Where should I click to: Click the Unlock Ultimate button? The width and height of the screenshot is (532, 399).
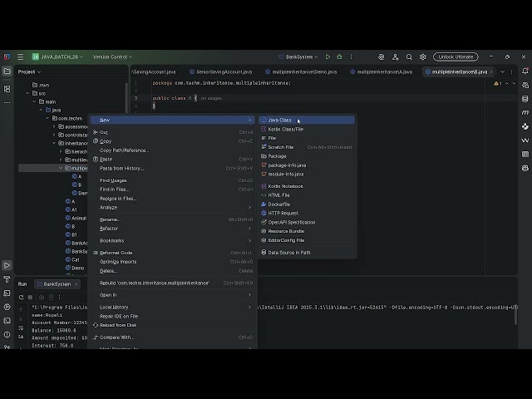(x=456, y=57)
